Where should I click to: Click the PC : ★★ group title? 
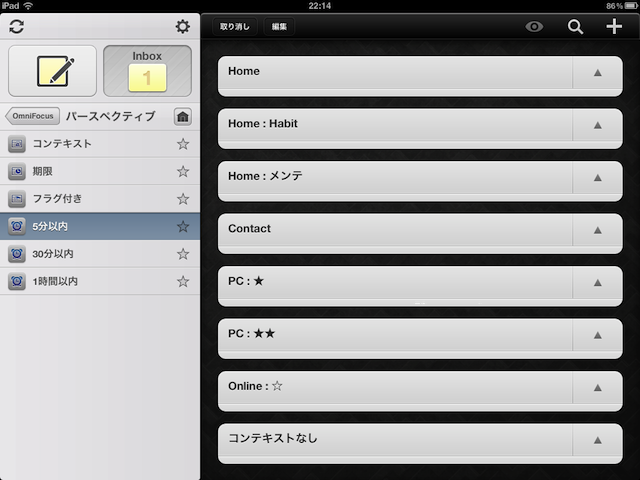point(251,333)
